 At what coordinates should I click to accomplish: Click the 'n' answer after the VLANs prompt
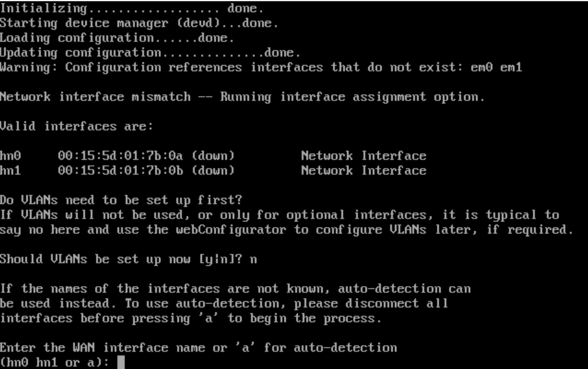[254, 260]
